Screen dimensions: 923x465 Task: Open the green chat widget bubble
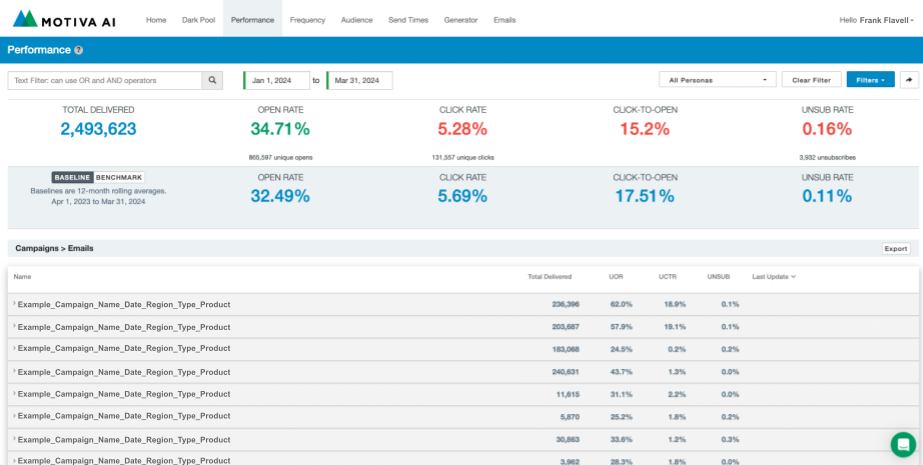(x=903, y=445)
